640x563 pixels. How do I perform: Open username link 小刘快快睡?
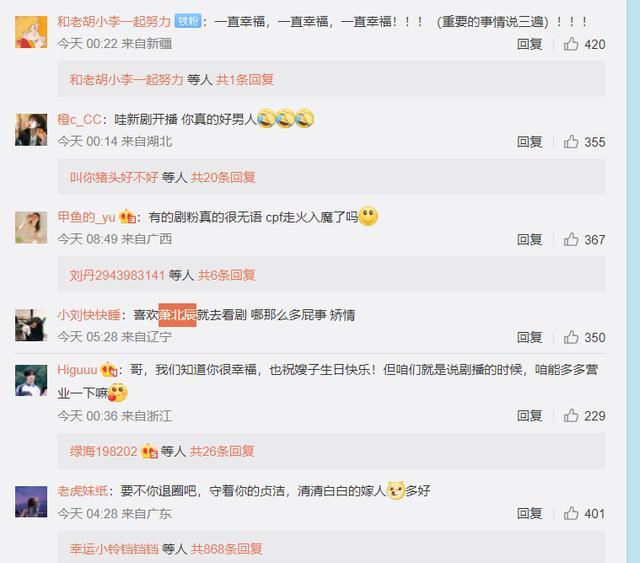click(x=89, y=315)
